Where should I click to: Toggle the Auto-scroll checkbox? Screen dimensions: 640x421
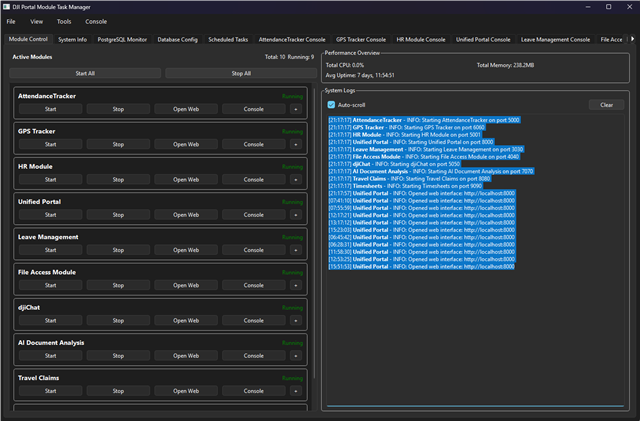point(331,105)
